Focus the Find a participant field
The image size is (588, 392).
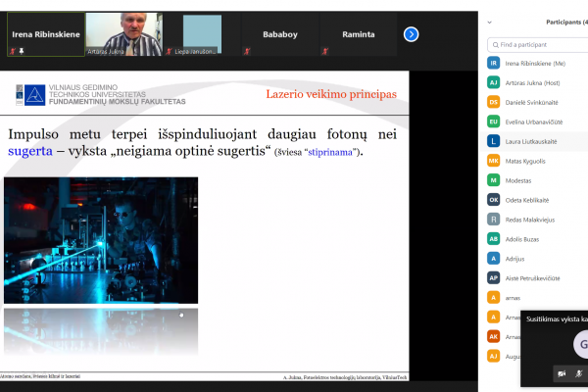(x=538, y=45)
